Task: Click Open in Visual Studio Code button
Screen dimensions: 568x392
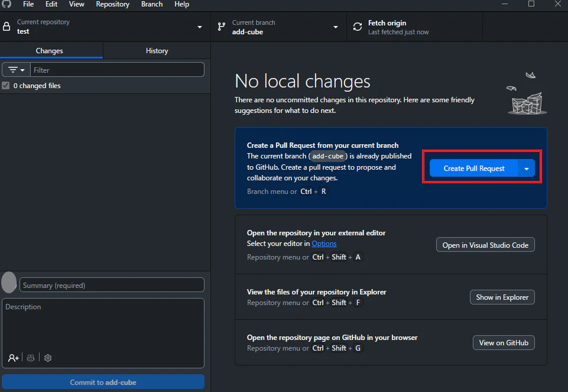Action: (485, 245)
